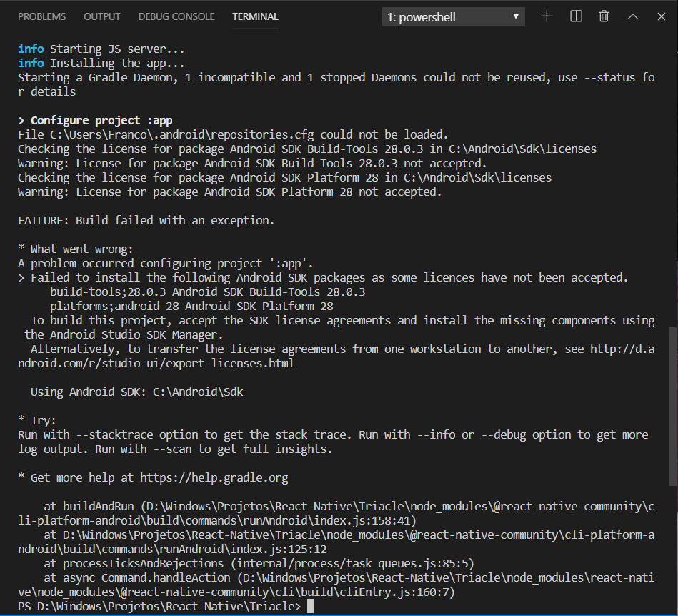Split the terminal pane
Image resolution: width=678 pixels, height=616 pixels.
576,16
